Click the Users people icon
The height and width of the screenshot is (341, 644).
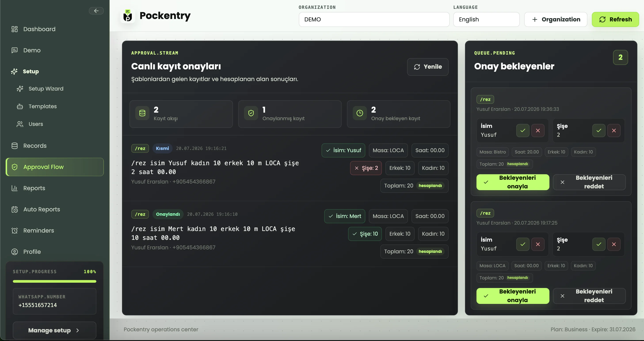[x=20, y=124]
